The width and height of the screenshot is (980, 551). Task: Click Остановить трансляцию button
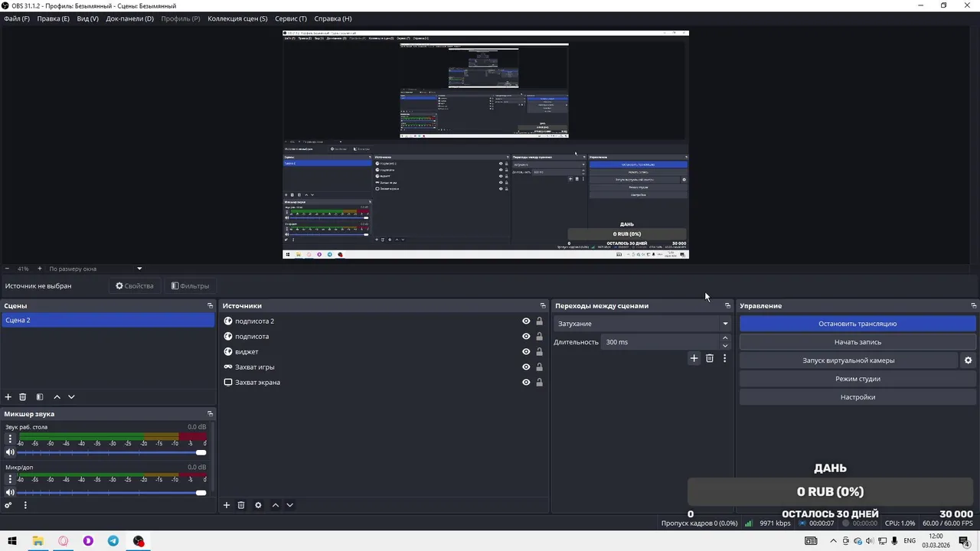[x=857, y=324]
